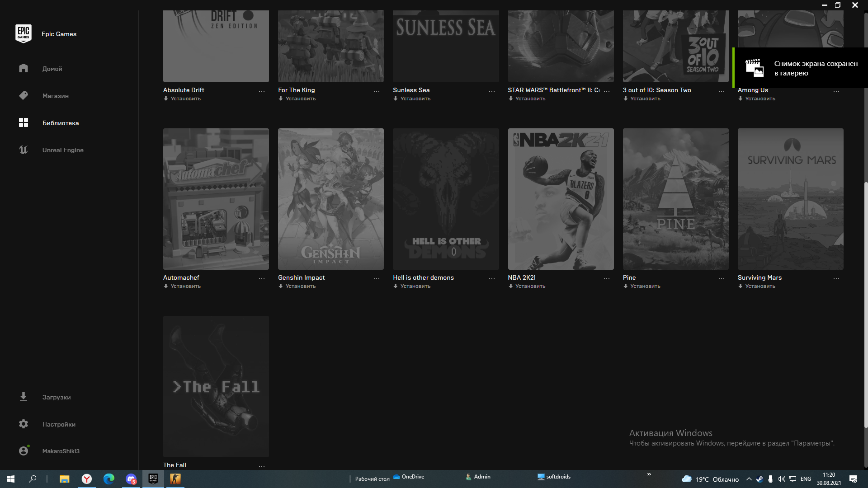Go to Магазин in sidebar

pyautogui.click(x=56, y=96)
